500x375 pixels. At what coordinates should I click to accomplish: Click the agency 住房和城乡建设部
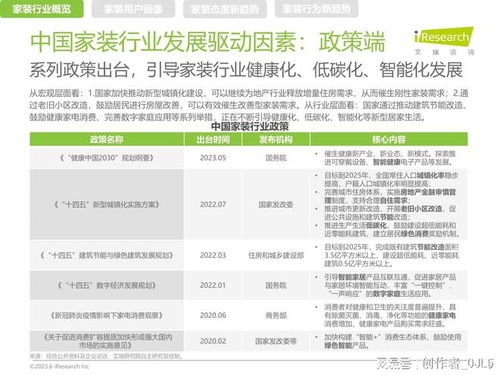[x=276, y=255]
